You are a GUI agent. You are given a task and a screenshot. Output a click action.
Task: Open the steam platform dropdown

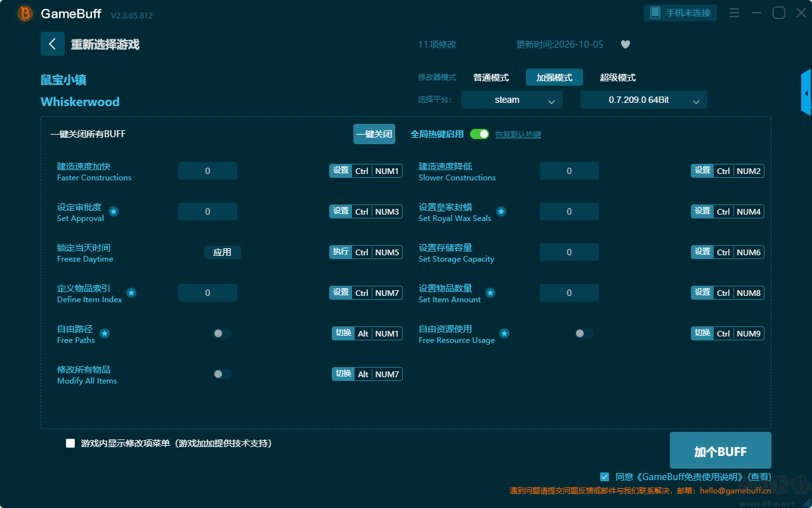click(512, 100)
